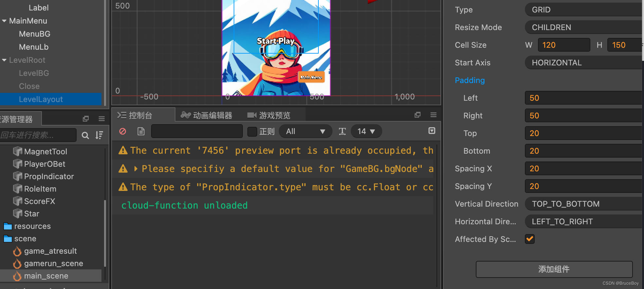Collapse the MainMenu node

[x=4, y=21]
